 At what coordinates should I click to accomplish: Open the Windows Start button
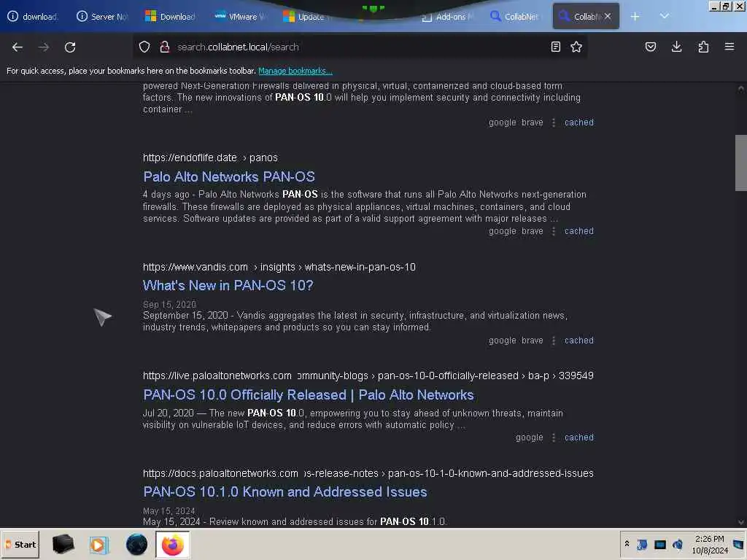20,545
